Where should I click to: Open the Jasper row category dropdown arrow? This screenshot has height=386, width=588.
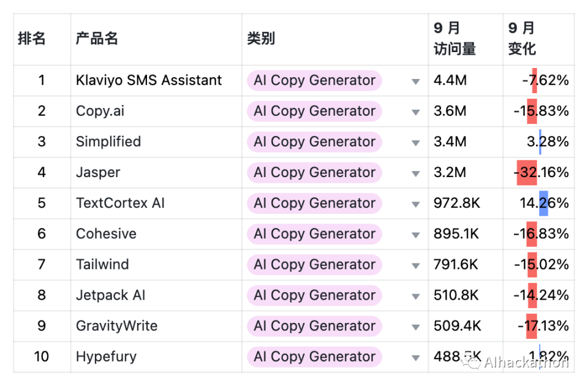[416, 173]
